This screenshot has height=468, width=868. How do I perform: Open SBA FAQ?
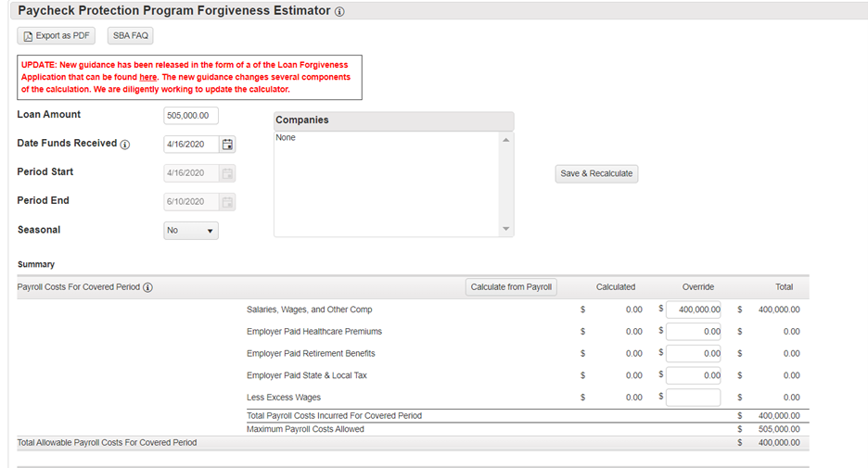[x=130, y=35]
